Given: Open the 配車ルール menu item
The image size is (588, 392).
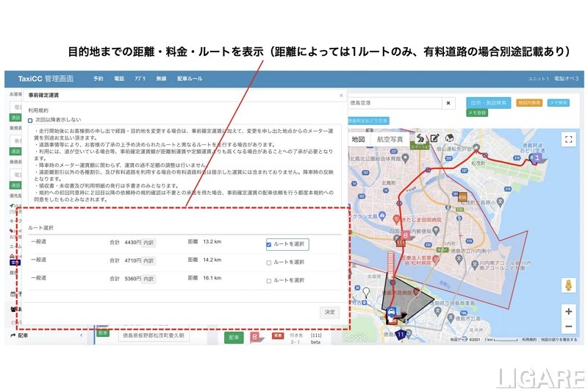Looking at the screenshot, I should (x=190, y=79).
